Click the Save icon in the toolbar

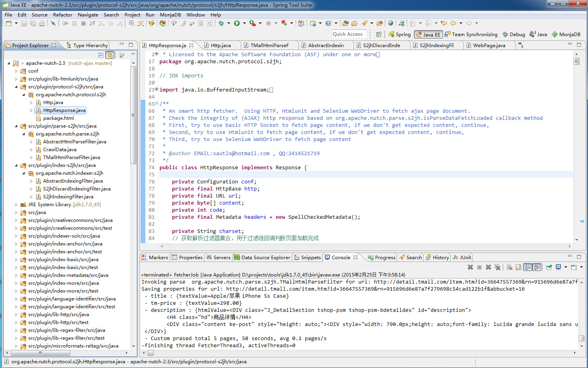click(24, 24)
